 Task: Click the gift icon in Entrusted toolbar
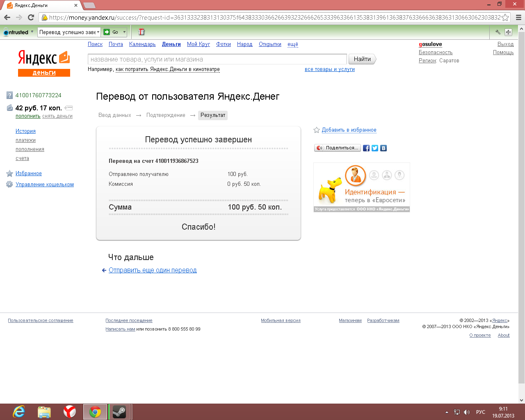point(142,32)
